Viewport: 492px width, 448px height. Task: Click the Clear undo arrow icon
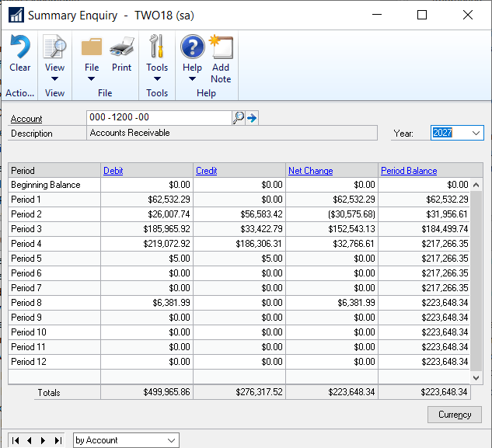click(19, 47)
